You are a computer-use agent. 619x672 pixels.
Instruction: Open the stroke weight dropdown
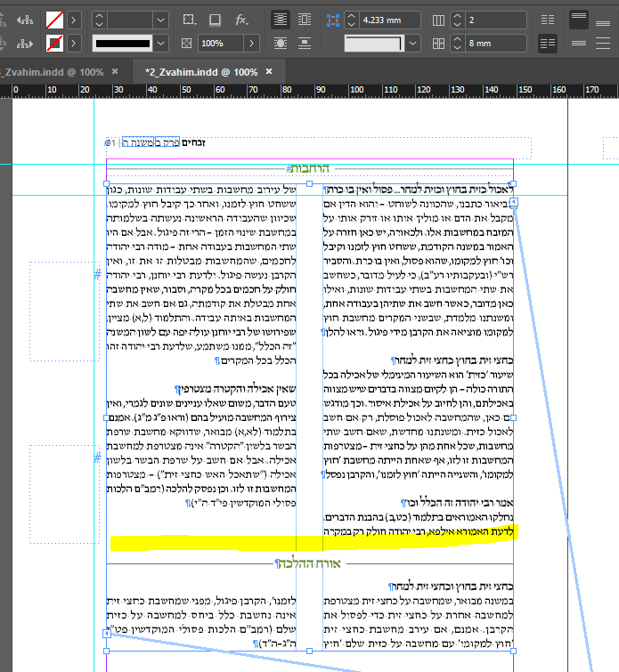pos(162,19)
